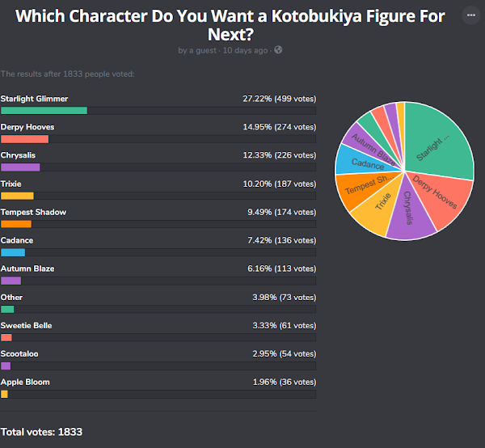
Task: Click the Cadance option label
Action: 17,240
